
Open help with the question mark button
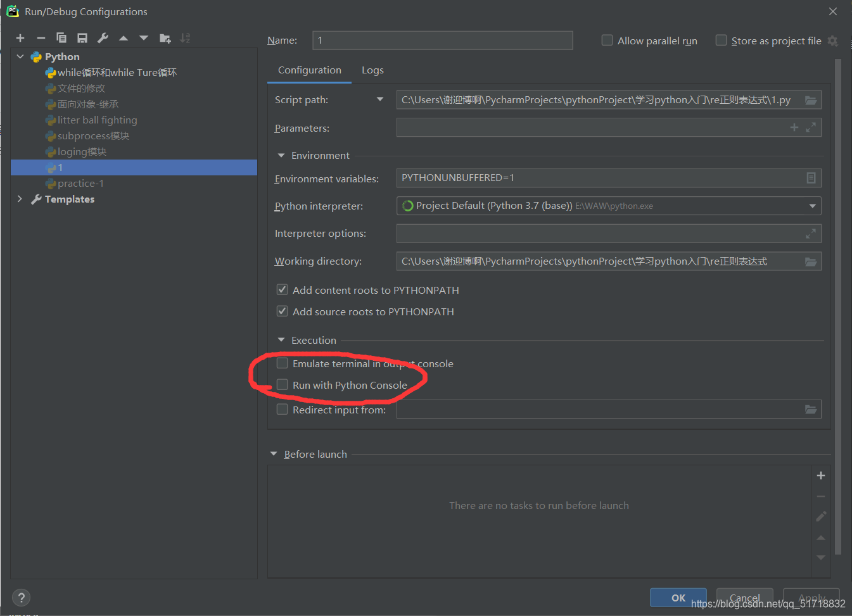click(21, 598)
